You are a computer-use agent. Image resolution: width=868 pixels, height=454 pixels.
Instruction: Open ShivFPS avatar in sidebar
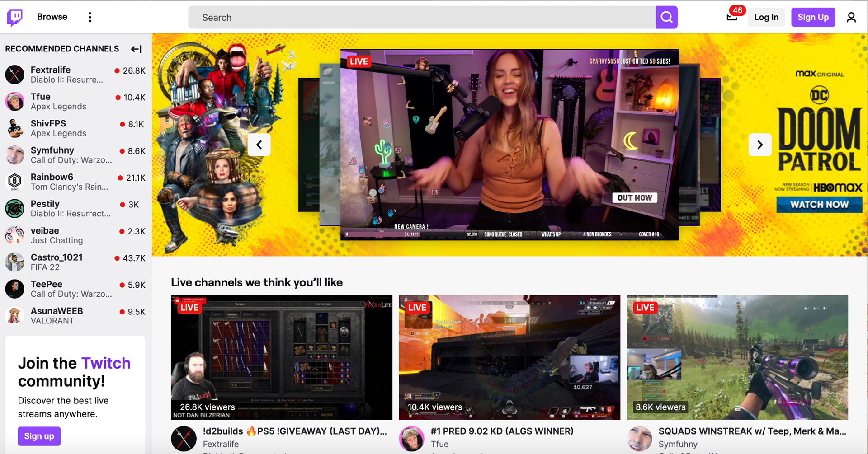point(14,128)
